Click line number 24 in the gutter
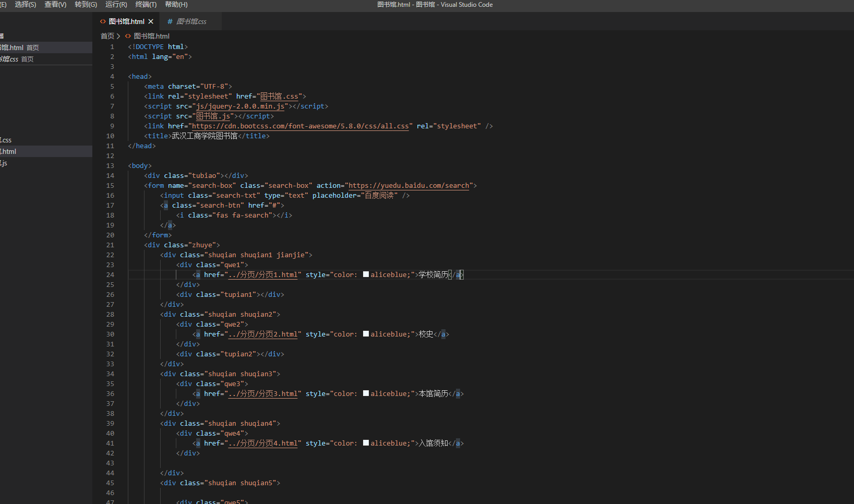The width and height of the screenshot is (854, 504). 110,274
